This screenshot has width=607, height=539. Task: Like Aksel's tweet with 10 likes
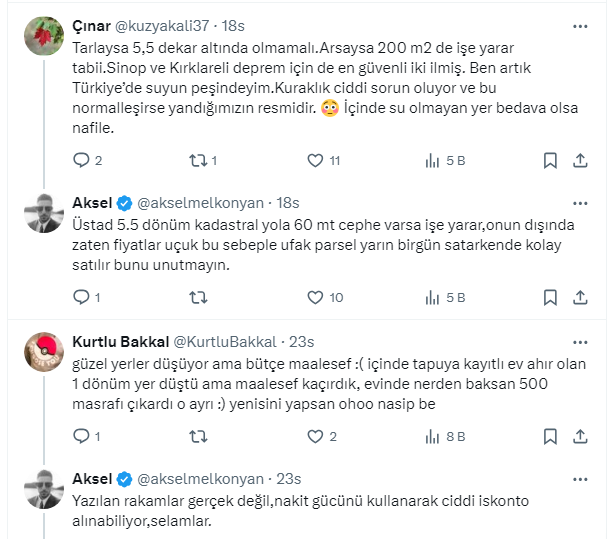[x=315, y=297]
